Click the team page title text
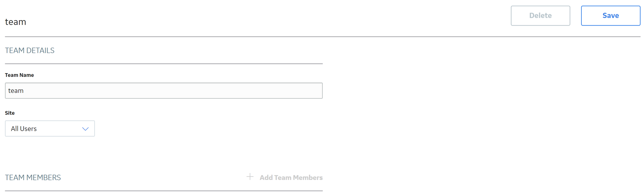 coord(15,22)
